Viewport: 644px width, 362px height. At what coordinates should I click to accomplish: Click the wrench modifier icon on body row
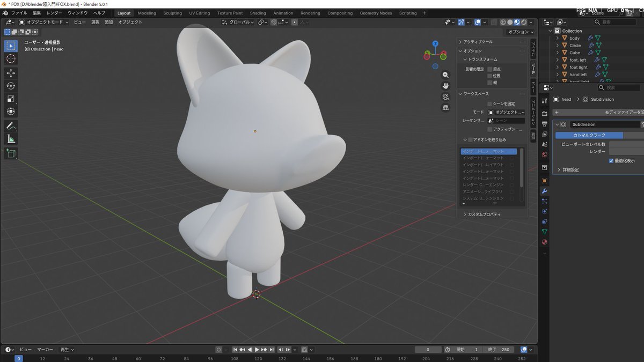pyautogui.click(x=591, y=38)
